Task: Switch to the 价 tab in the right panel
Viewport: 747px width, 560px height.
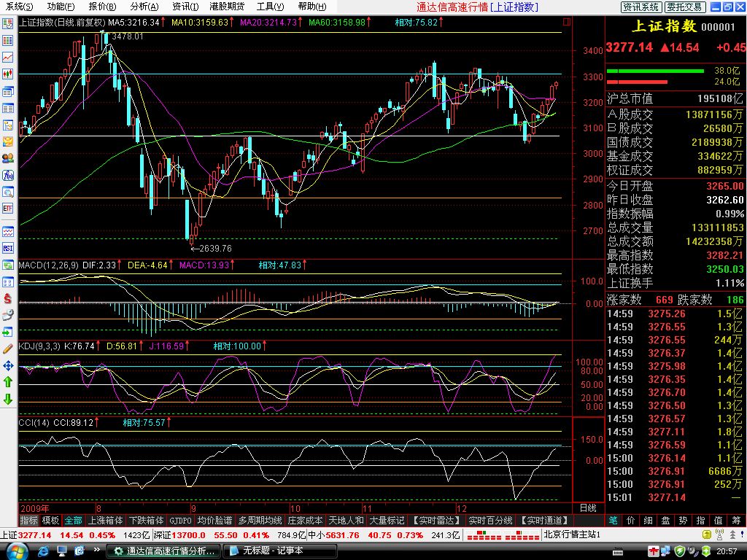Action: tap(631, 521)
